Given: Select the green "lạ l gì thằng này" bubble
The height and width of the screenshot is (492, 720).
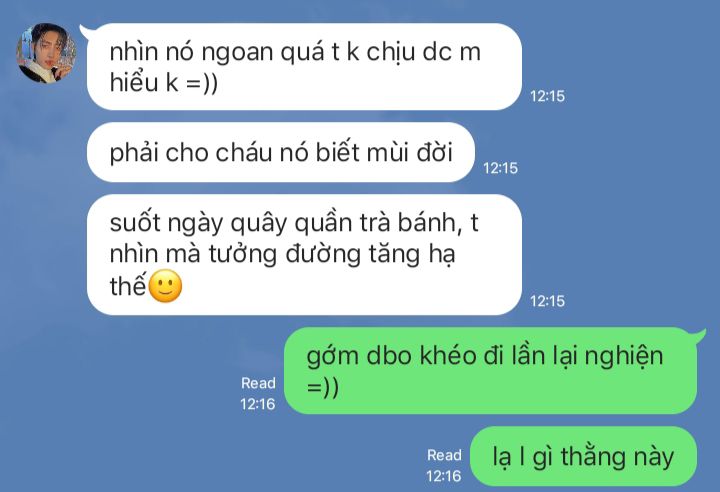Looking at the screenshot, I should pyautogui.click(x=583, y=456).
